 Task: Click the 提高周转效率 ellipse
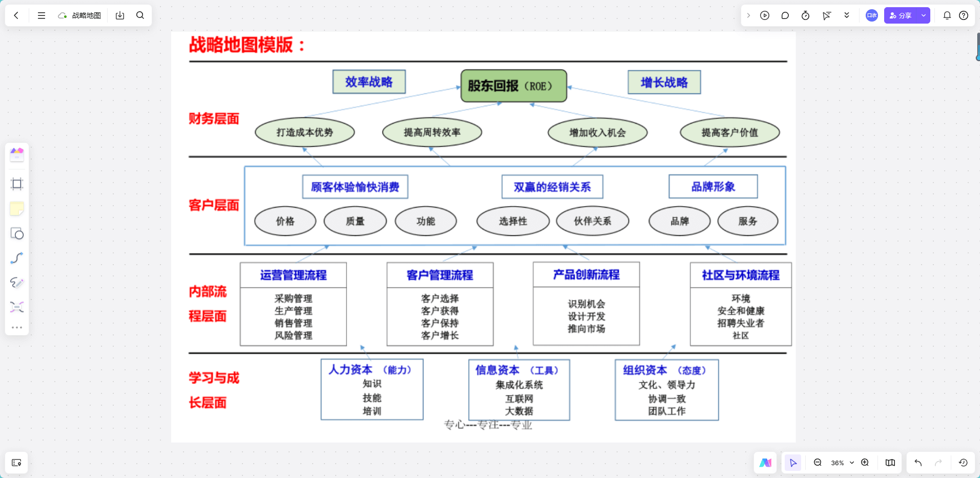click(x=432, y=132)
